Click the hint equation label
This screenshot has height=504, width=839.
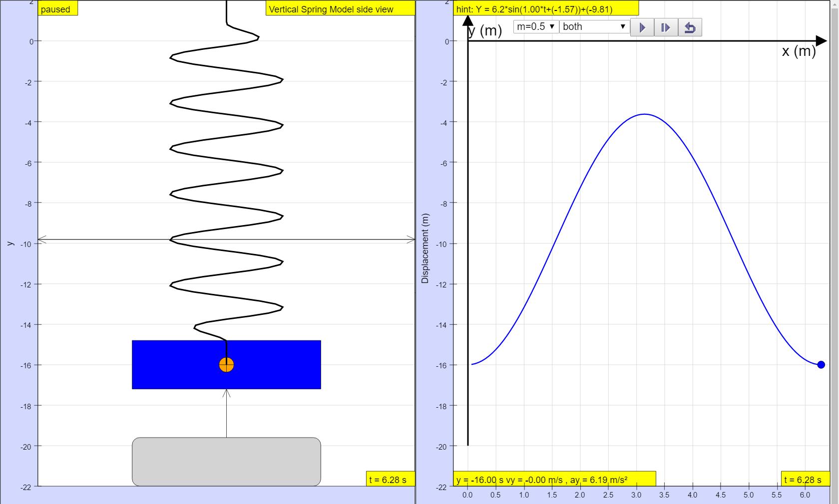(545, 9)
